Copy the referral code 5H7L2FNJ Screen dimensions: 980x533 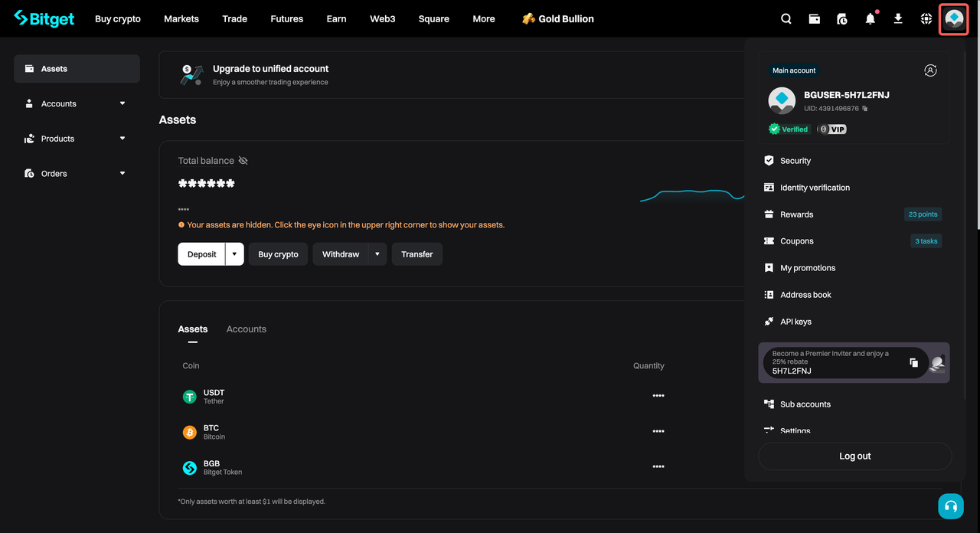click(x=913, y=362)
